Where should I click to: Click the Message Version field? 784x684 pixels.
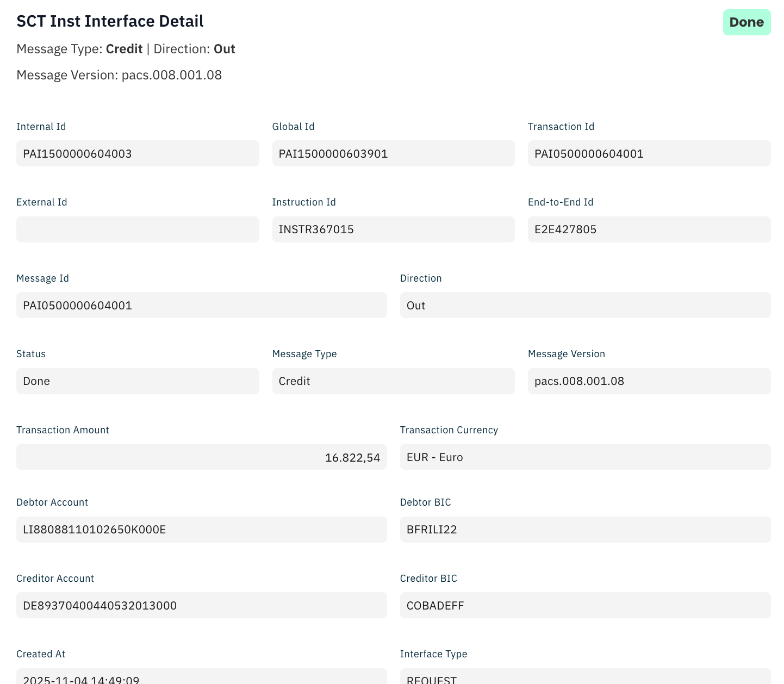coord(649,381)
